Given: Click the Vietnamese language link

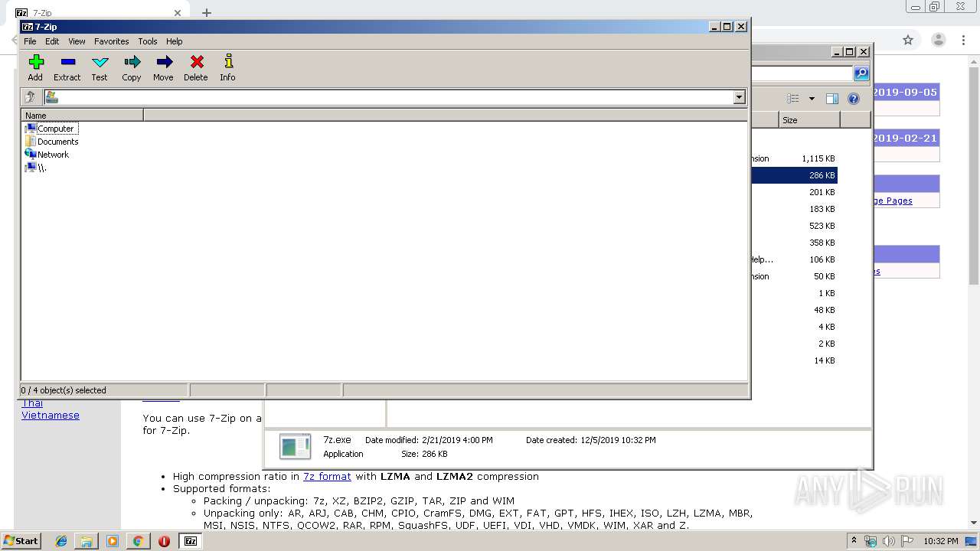Looking at the screenshot, I should click(x=51, y=416).
